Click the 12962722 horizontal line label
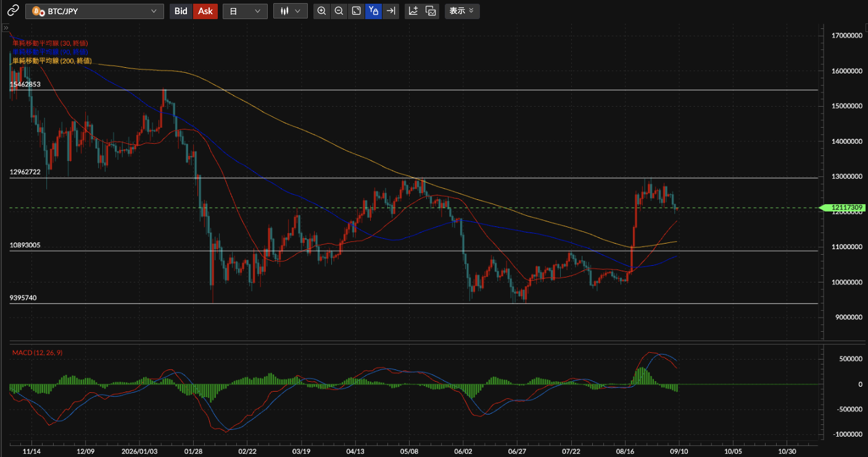 pos(25,172)
